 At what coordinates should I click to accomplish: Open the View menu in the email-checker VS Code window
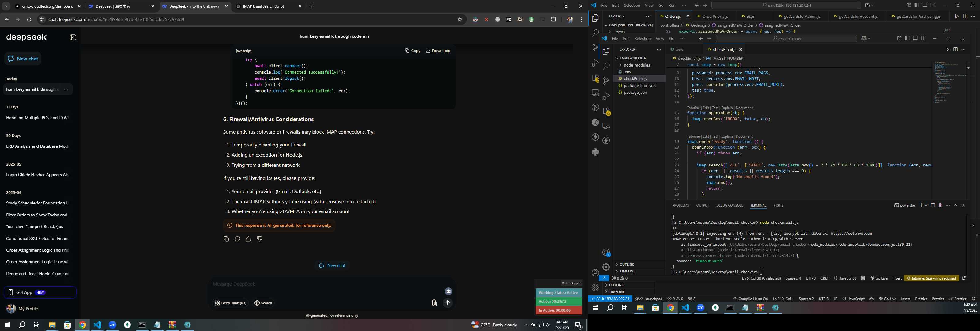point(660,39)
